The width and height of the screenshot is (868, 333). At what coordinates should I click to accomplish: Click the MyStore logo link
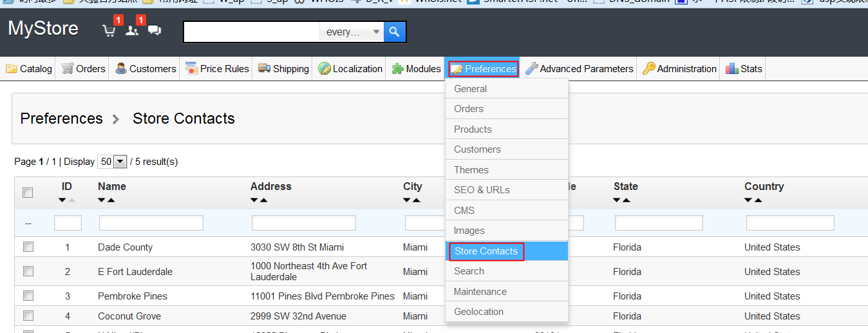(43, 29)
